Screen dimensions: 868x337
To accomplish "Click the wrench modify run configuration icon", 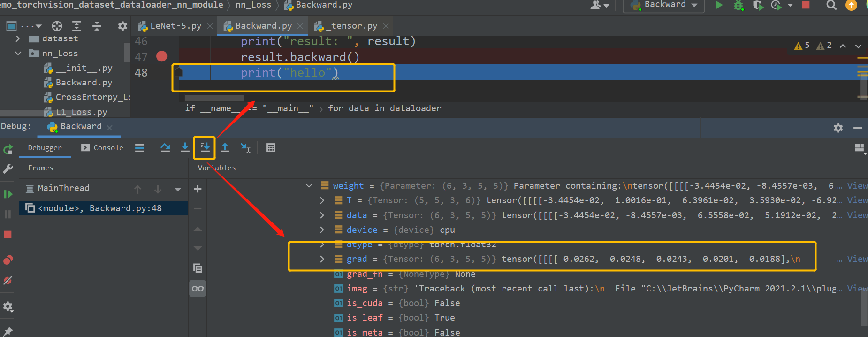I will pyautogui.click(x=8, y=168).
